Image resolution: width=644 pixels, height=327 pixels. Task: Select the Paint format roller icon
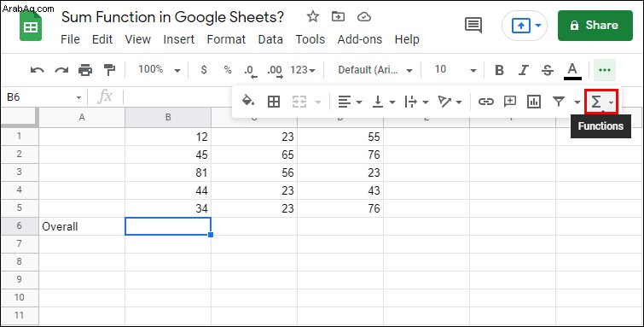[109, 70]
